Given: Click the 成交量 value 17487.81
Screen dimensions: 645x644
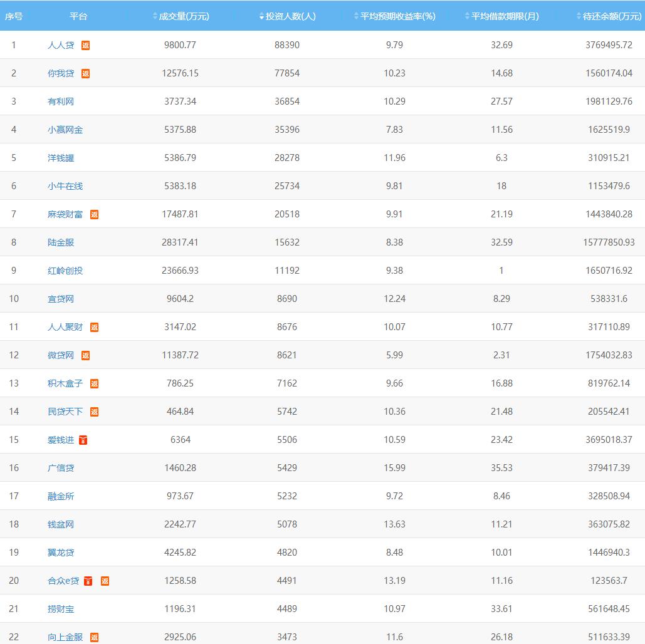Looking at the screenshot, I should 180,214.
